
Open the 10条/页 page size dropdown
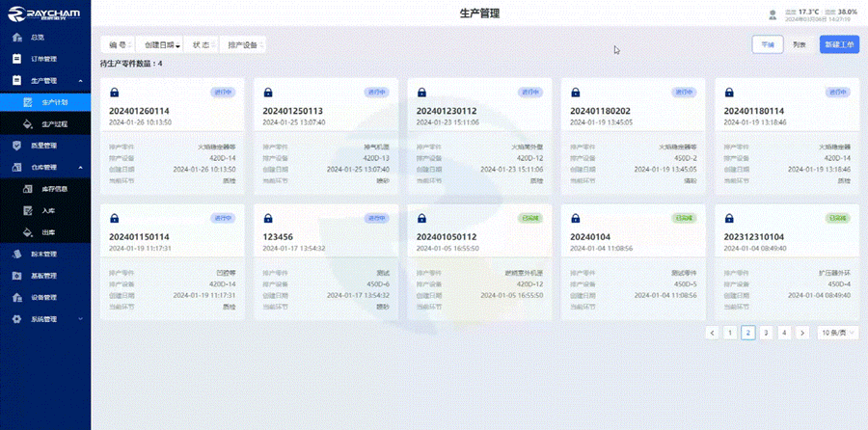pyautogui.click(x=838, y=333)
